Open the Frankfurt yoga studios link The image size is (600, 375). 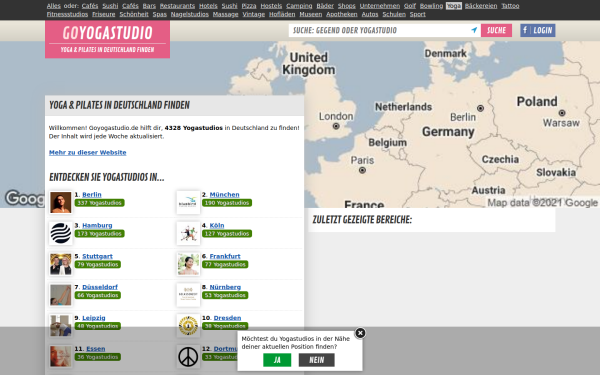click(225, 256)
